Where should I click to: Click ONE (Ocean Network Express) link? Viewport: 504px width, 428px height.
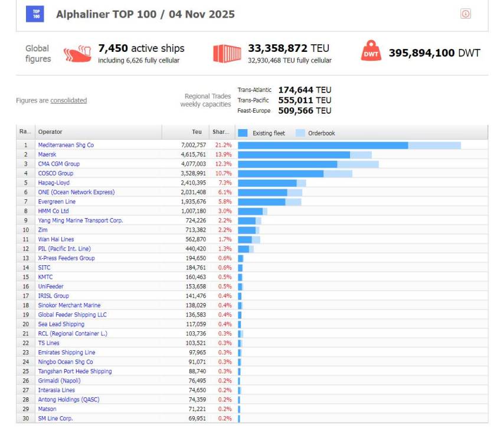[x=76, y=192]
